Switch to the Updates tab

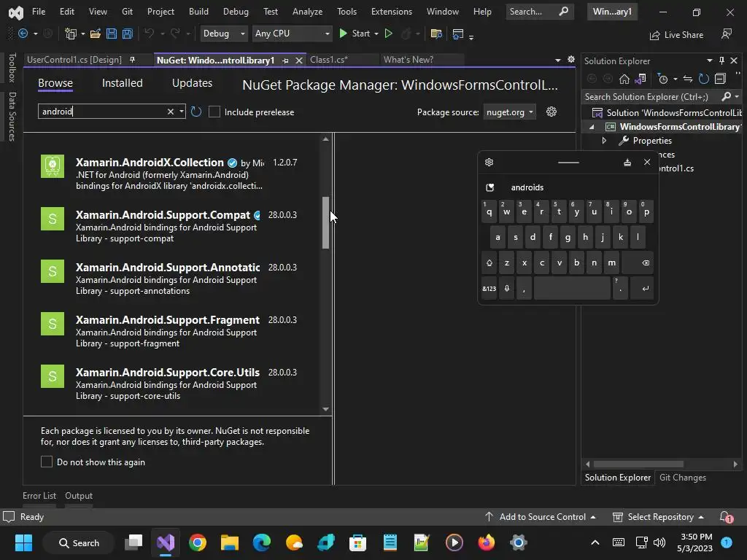(x=192, y=83)
